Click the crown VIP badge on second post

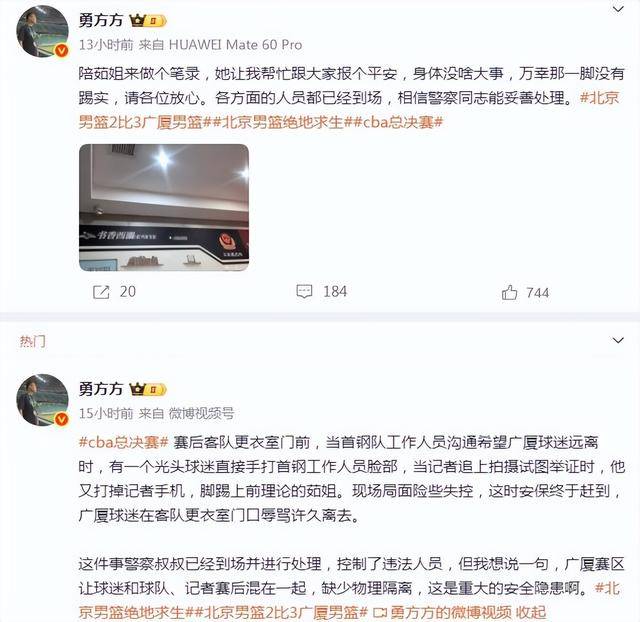pos(148,389)
